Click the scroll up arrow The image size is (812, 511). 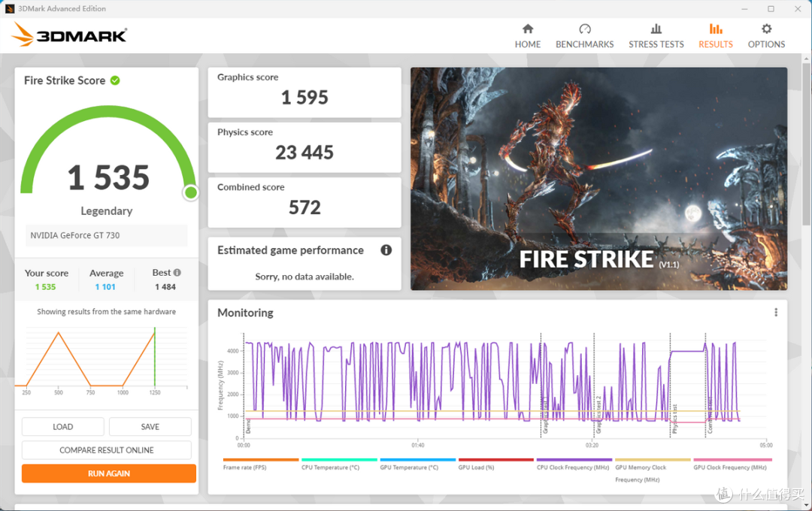[x=806, y=59]
